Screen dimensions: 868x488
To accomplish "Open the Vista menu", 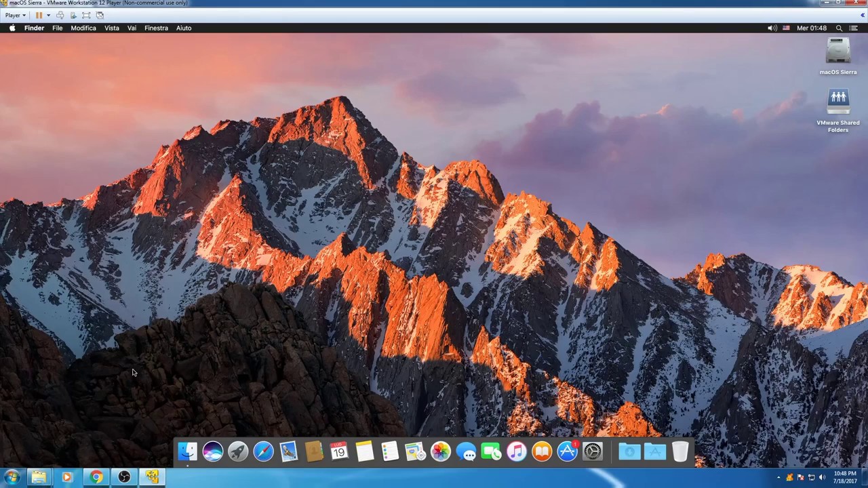I will point(112,28).
